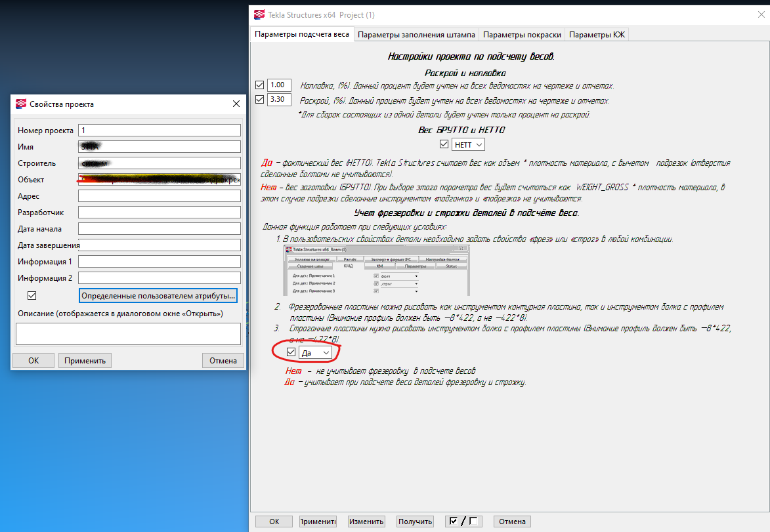Click the Имя input field
This screenshot has height=532, width=770.
[160, 146]
